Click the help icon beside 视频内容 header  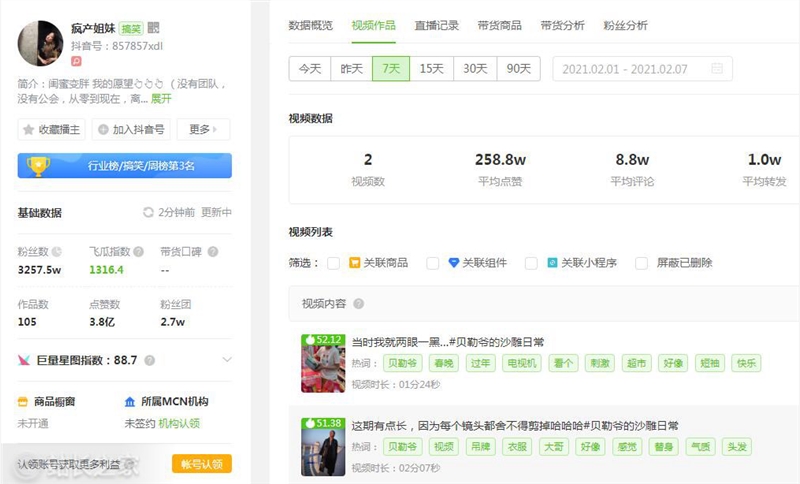click(x=358, y=304)
